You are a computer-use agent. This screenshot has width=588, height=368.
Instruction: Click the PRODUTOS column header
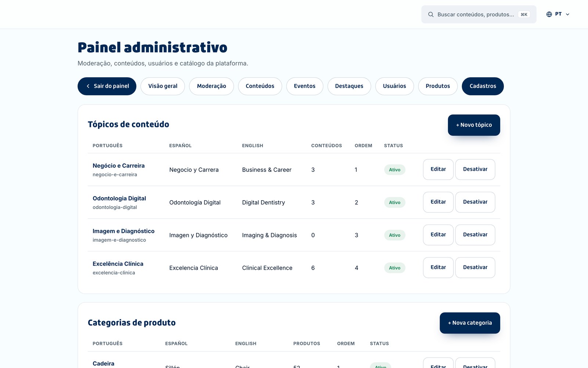click(306, 344)
